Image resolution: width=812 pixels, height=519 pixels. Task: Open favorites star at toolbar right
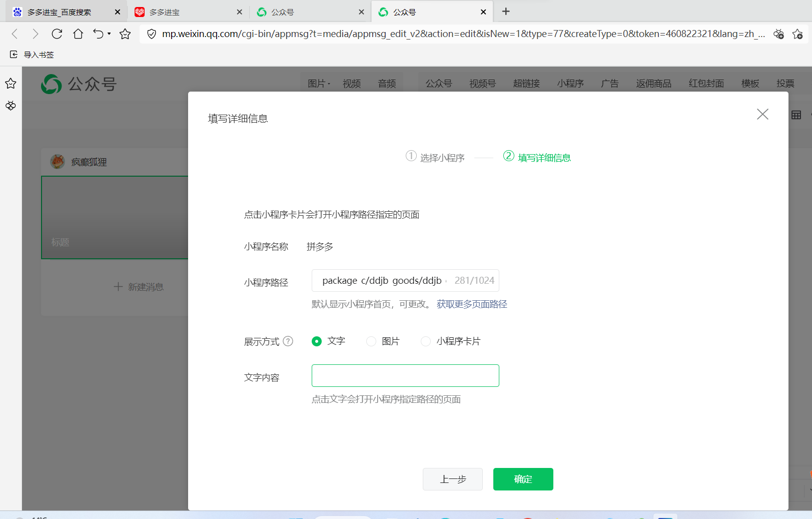pos(797,34)
